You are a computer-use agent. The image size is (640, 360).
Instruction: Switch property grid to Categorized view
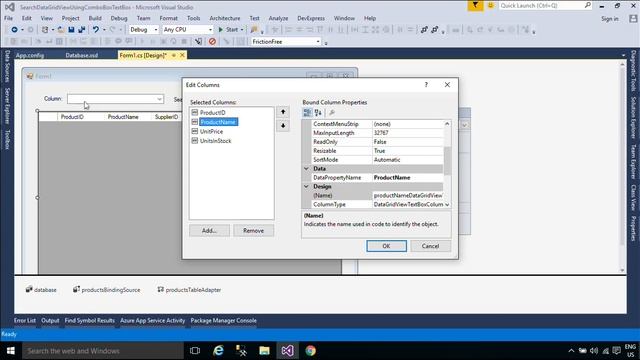click(x=307, y=113)
